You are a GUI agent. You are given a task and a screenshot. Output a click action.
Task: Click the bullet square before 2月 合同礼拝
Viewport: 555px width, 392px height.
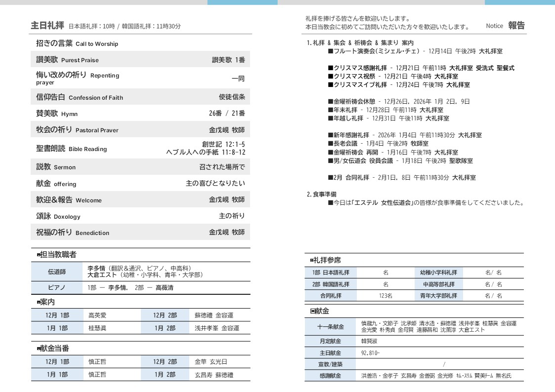point(330,178)
